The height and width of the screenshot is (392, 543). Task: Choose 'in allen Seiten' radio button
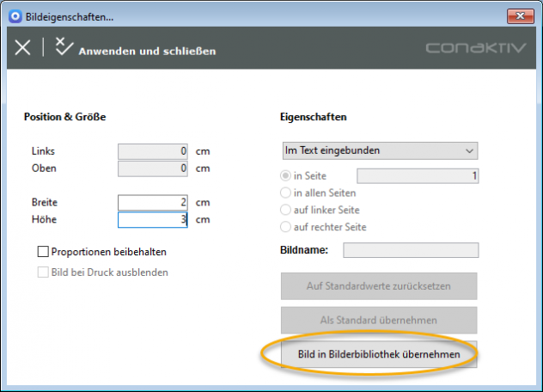tap(286, 193)
